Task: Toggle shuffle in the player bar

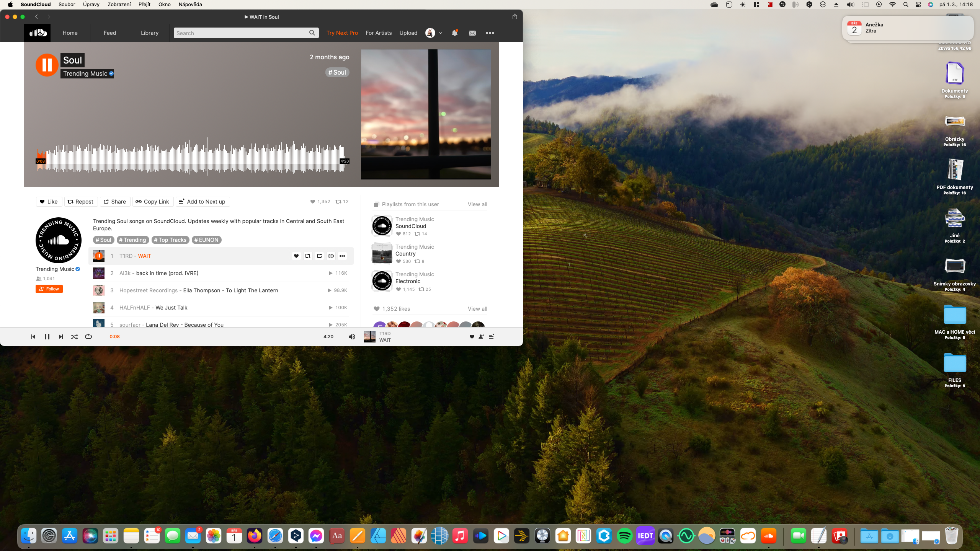Action: [x=74, y=337]
